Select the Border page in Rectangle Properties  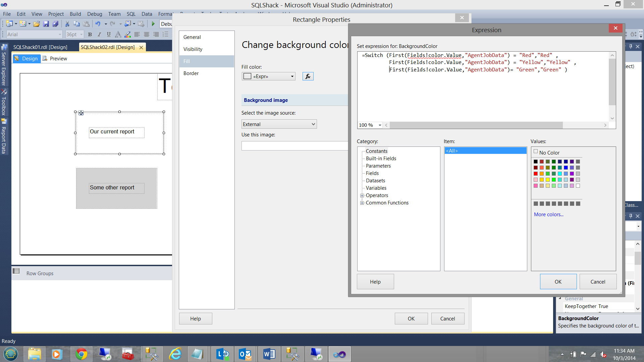coord(191,73)
